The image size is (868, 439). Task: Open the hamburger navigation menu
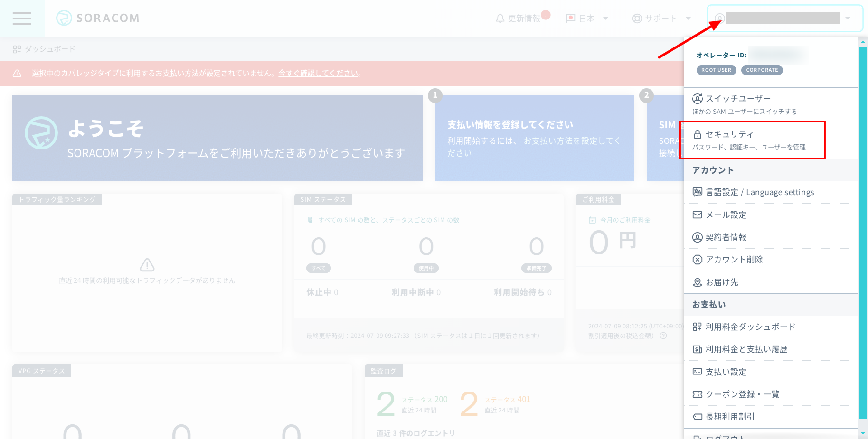coord(22,18)
